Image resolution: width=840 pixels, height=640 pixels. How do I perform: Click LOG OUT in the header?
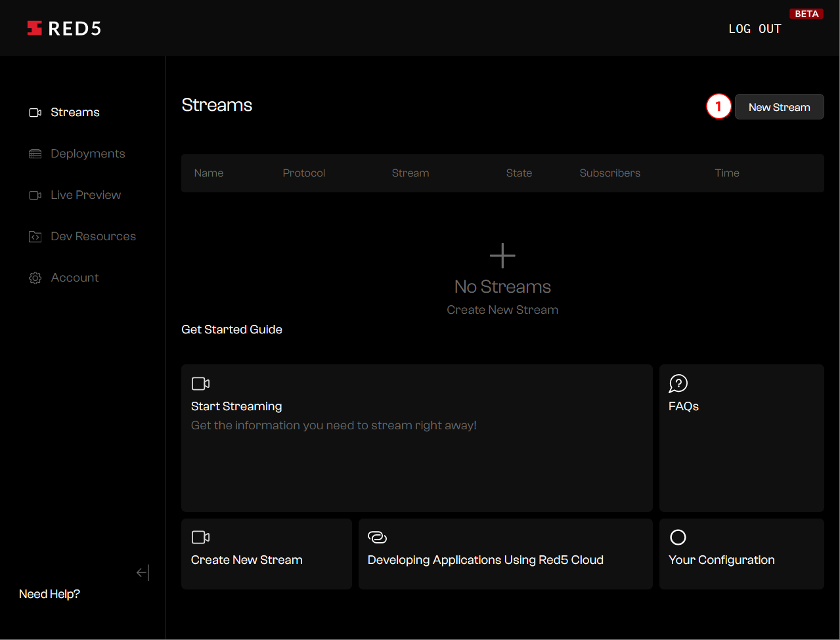755,29
